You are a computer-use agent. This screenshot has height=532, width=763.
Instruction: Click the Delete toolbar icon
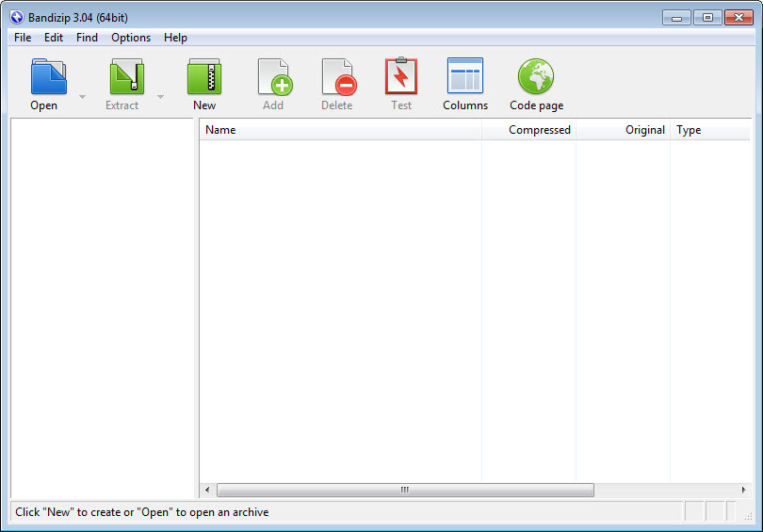(x=339, y=77)
